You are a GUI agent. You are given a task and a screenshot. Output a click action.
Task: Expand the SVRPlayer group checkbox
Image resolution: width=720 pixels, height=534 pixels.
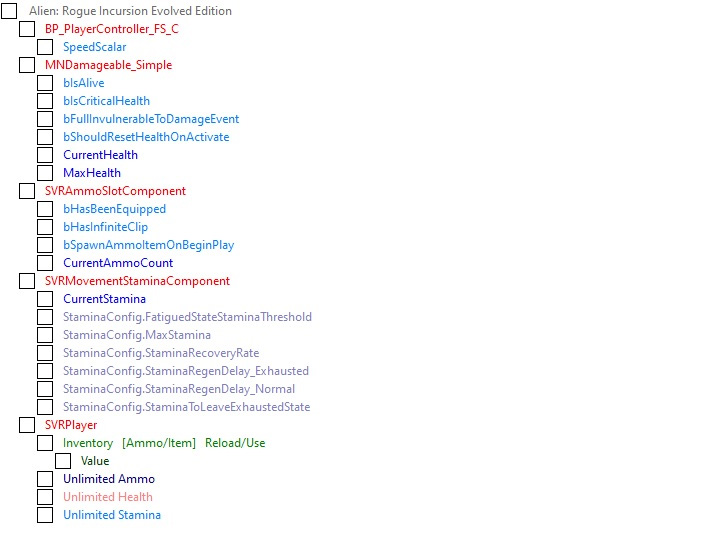[x=27, y=425]
